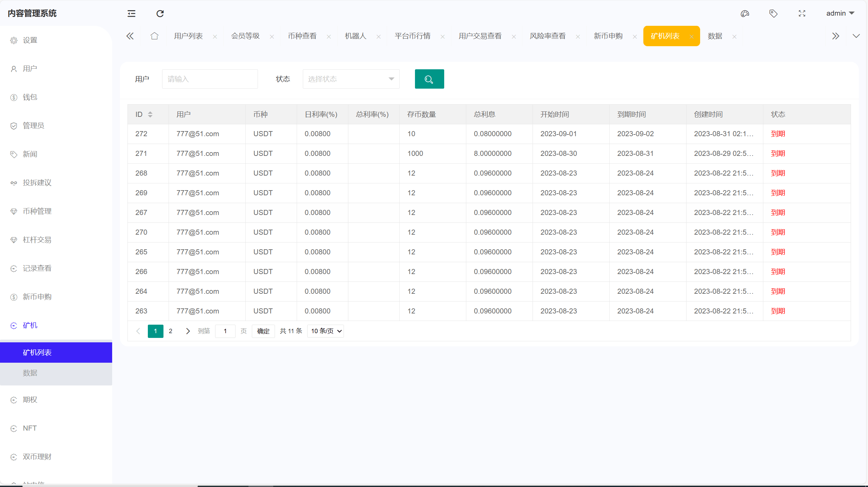Go to page 2 of results

171,331
